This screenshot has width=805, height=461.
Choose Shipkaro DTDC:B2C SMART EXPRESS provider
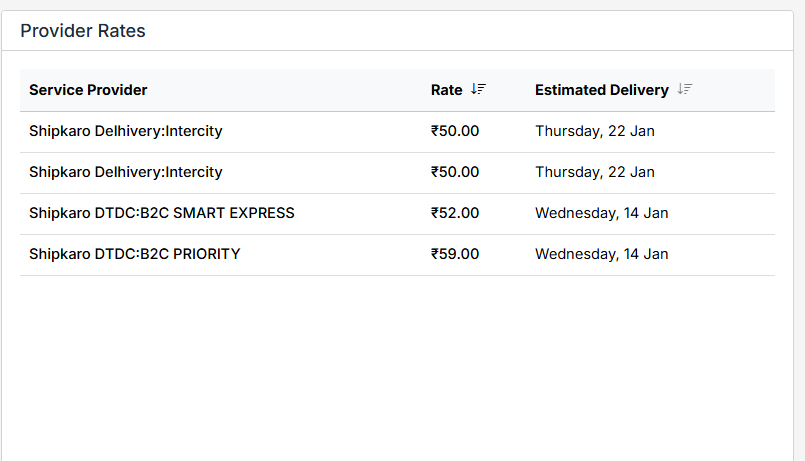tap(162, 213)
